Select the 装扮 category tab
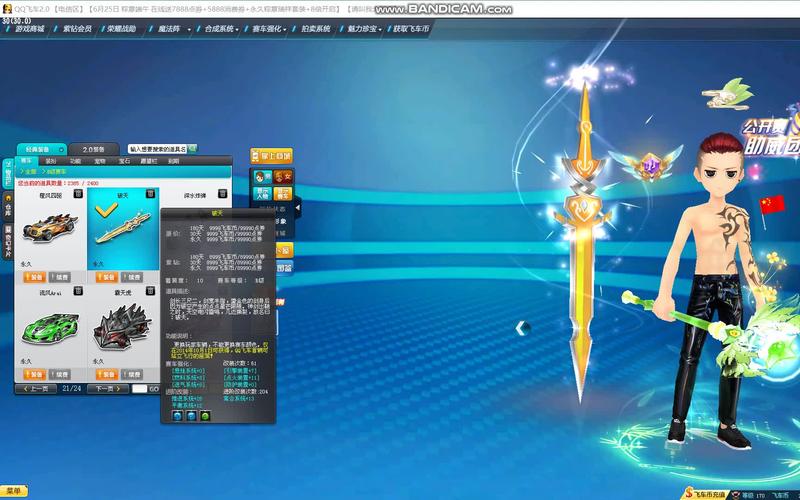Image resolution: width=800 pixels, height=500 pixels. point(51,161)
